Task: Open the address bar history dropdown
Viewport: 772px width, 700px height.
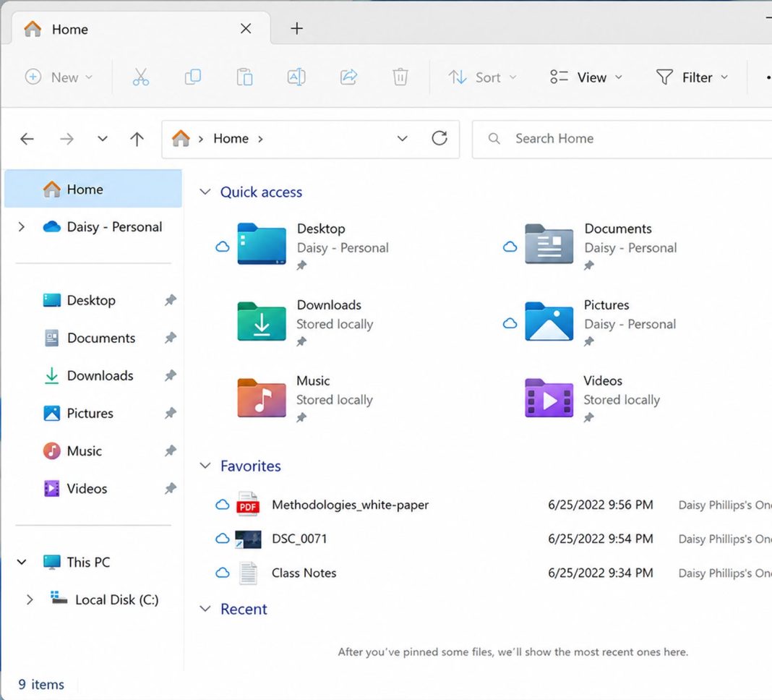Action: 402,138
